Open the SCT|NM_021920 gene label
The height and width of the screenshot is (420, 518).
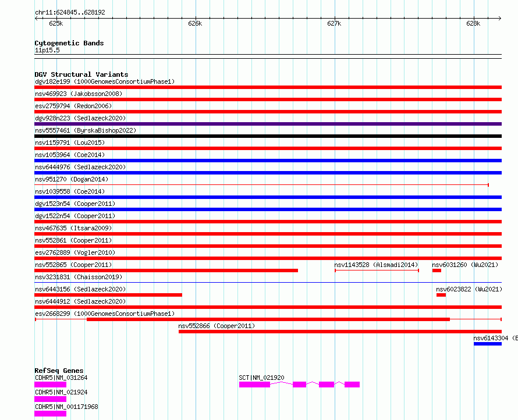tap(261, 378)
